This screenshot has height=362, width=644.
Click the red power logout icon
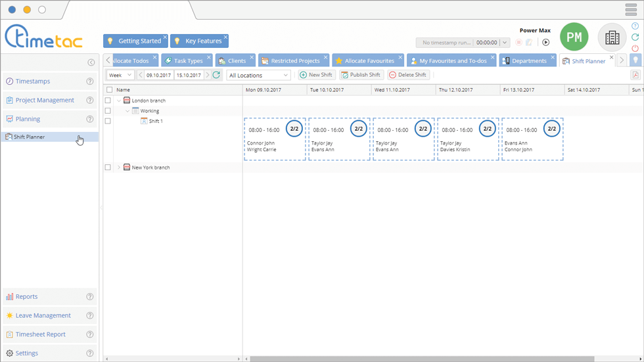pos(635,48)
